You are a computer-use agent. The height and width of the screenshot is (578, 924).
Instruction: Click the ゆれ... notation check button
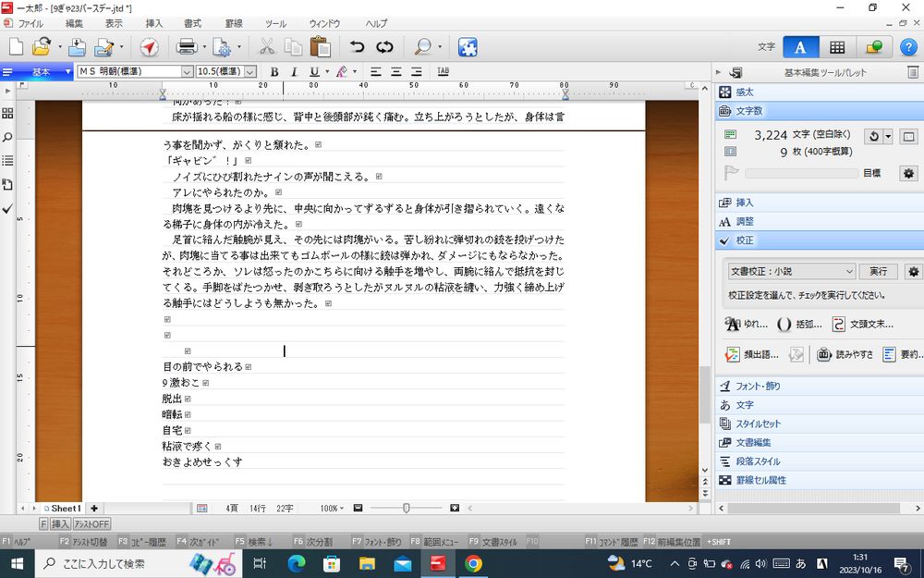tap(746, 324)
